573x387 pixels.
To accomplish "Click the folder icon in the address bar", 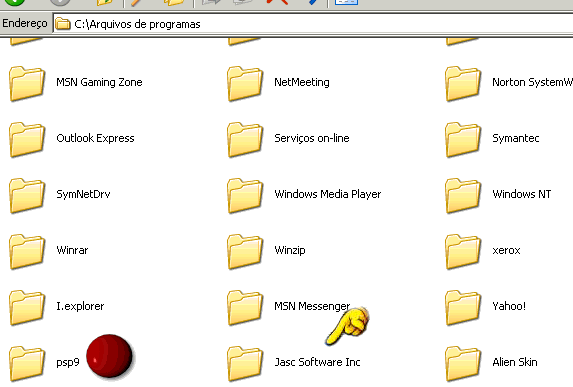I will pos(63,24).
